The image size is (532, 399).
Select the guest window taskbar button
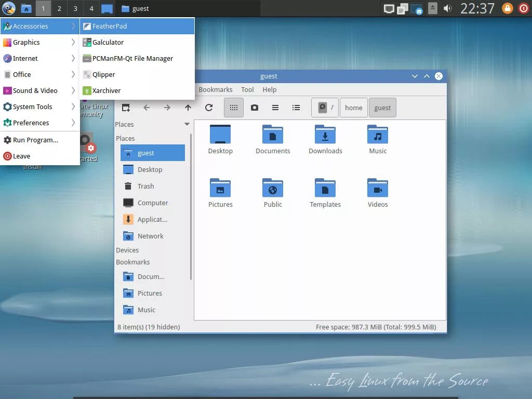coord(188,8)
